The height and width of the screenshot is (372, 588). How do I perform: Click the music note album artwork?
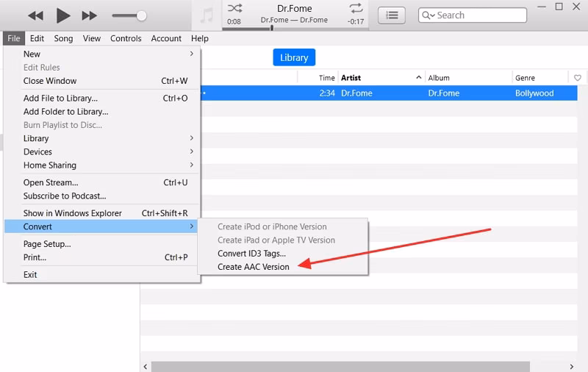207,15
